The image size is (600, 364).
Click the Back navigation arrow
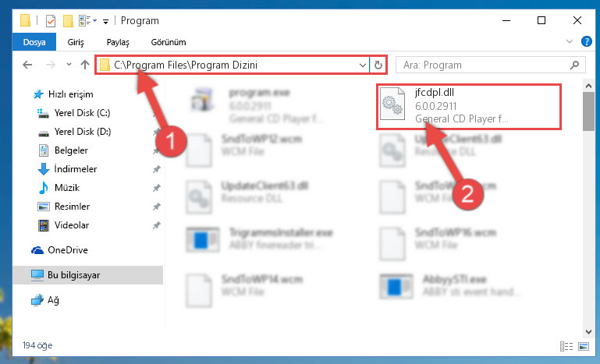[x=27, y=65]
